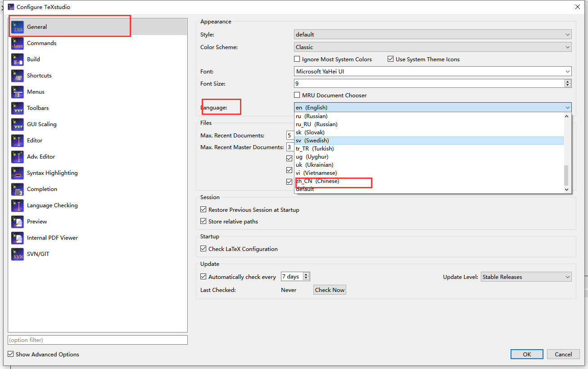Open the Preview settings icon
This screenshot has width=588, height=369.
18,222
